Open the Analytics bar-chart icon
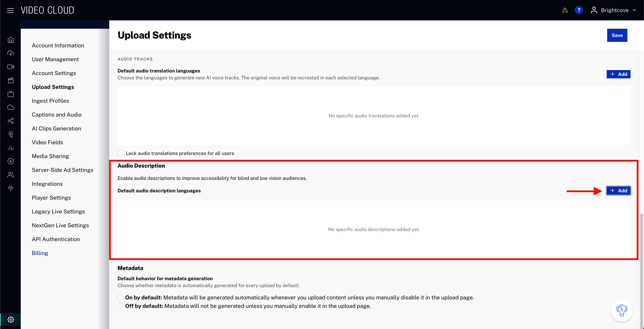 tap(11, 148)
